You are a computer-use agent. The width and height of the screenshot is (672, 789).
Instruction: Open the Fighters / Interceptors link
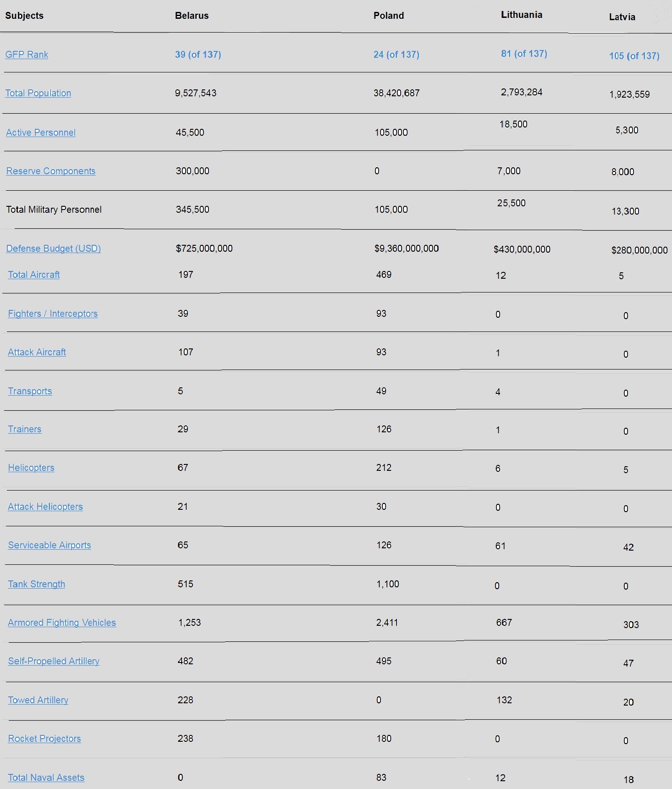coord(53,314)
